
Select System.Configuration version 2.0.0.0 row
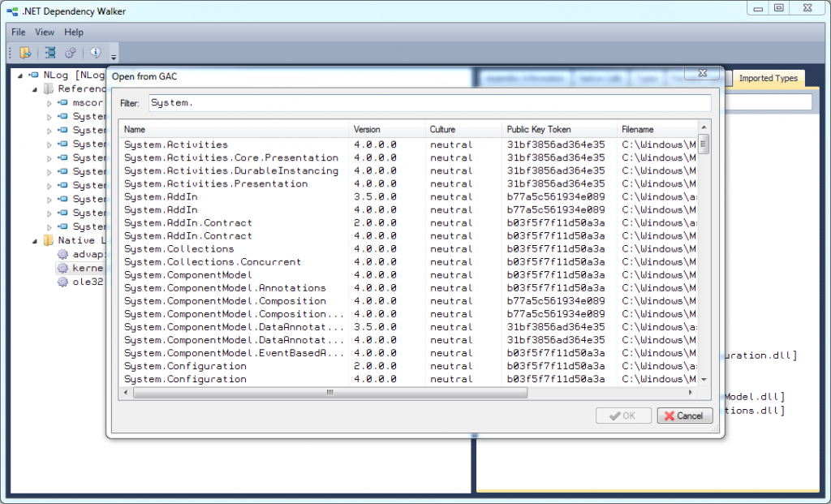[409, 366]
